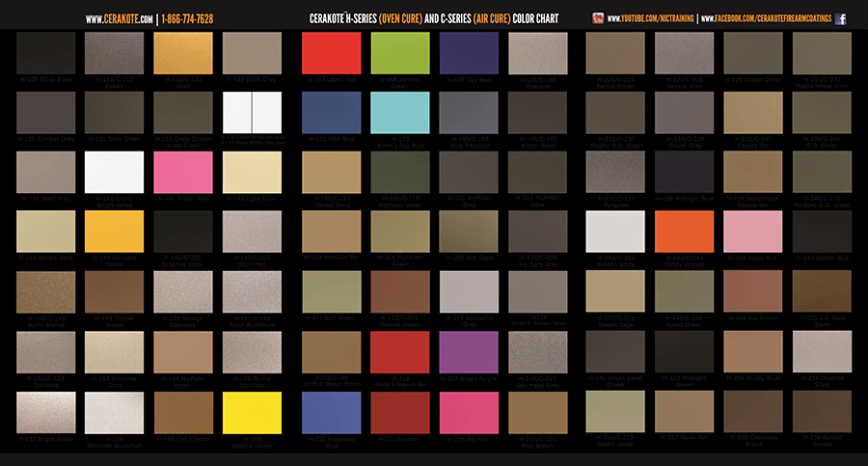Image resolution: width=868 pixels, height=466 pixels.
Task: Click the 1-866-774-7628 phone number
Action: 187,19
